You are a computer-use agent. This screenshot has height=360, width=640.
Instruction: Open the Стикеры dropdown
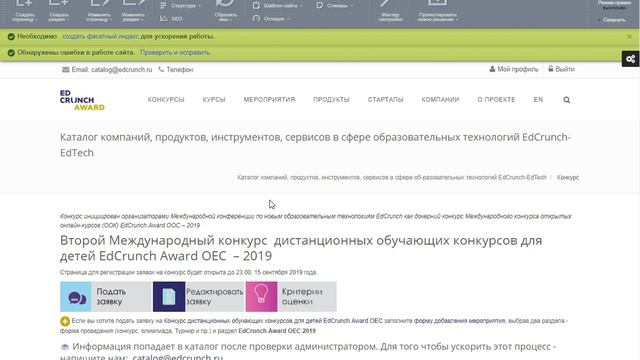(x=335, y=6)
